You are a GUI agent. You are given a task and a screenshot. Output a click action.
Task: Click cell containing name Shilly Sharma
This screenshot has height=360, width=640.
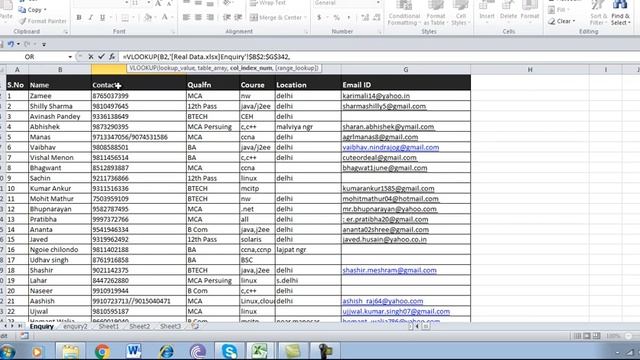(60, 106)
